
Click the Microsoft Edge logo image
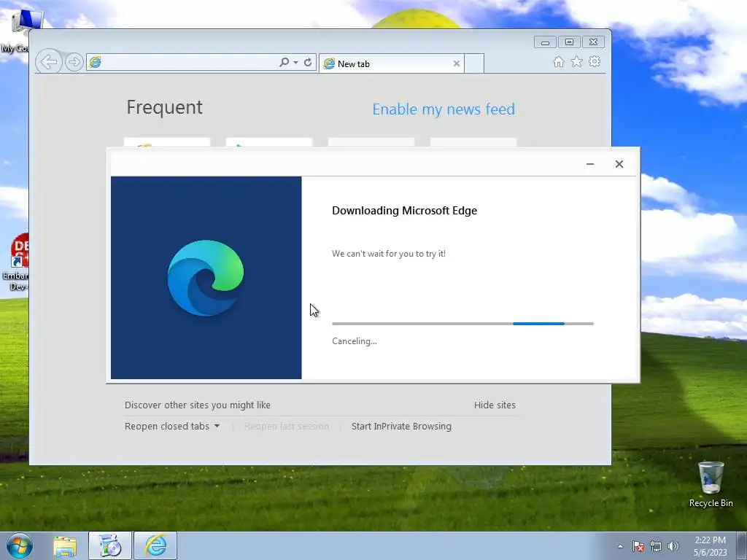click(206, 278)
